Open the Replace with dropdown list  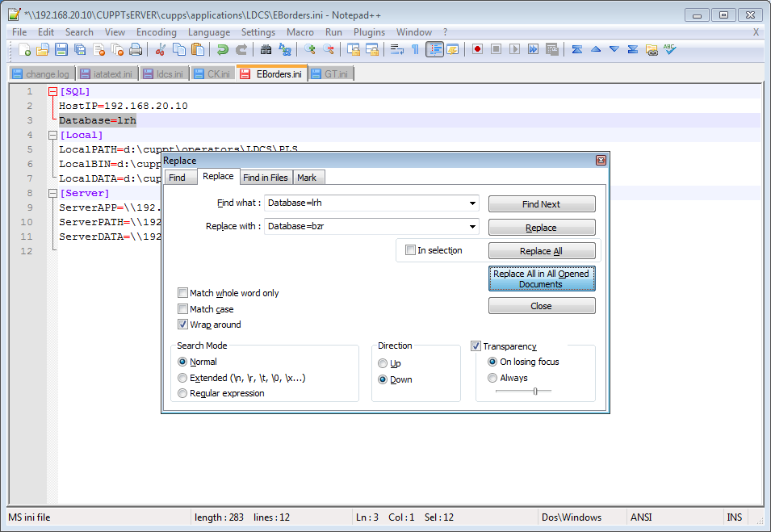tap(471, 226)
